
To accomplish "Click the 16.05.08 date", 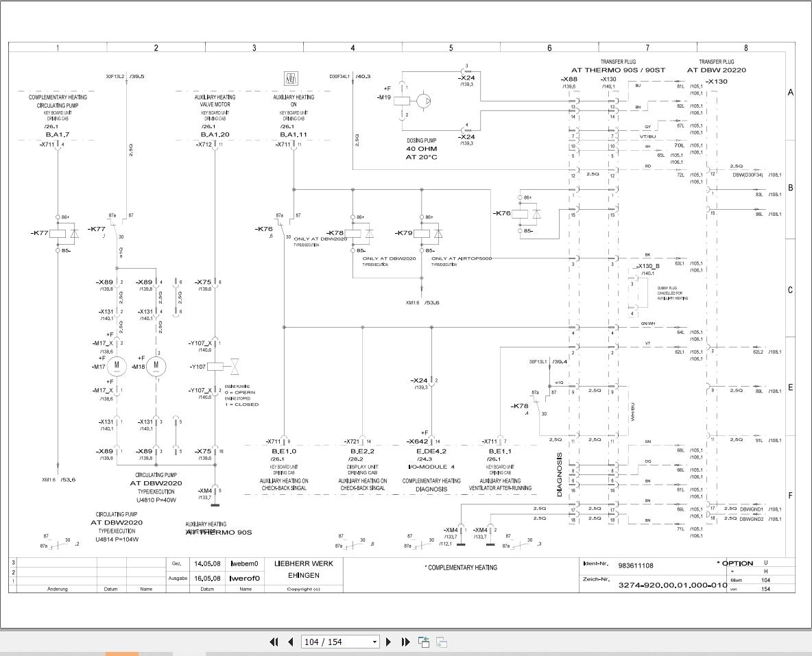I will 207,579.
